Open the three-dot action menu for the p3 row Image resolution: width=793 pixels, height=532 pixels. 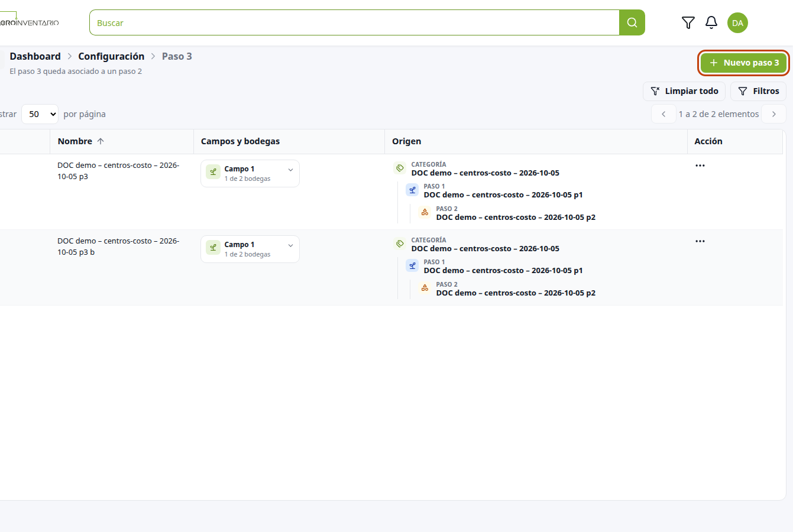[x=700, y=166]
